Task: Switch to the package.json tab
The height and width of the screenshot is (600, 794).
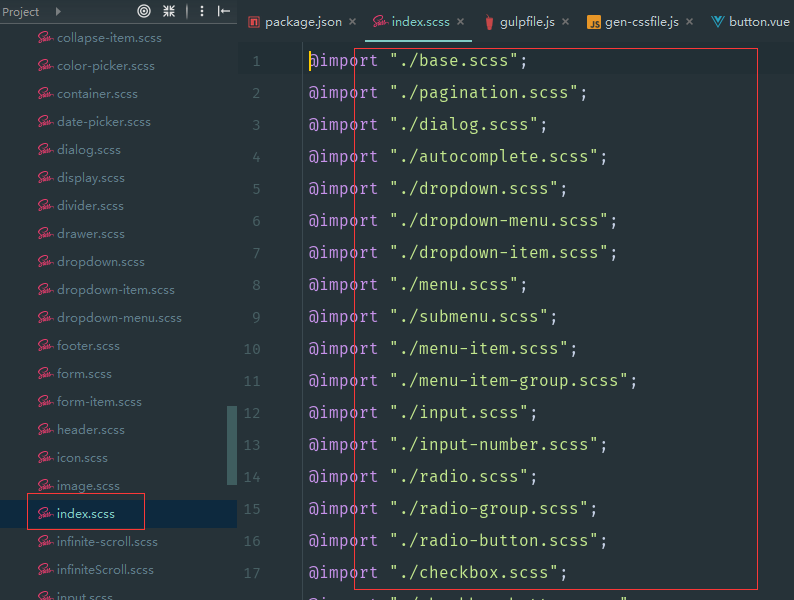Action: [x=303, y=22]
